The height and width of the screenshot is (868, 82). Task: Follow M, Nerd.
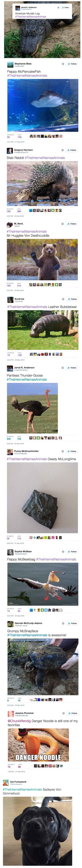pos(72,224)
